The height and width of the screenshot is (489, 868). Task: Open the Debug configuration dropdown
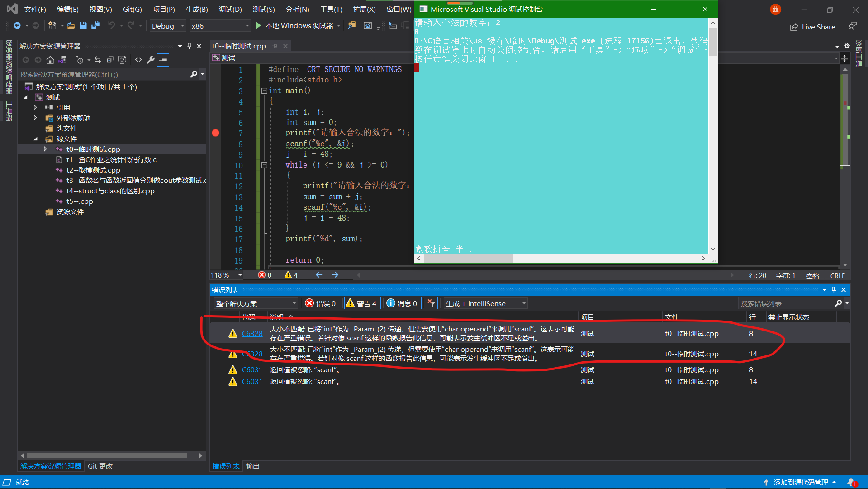[x=168, y=26]
